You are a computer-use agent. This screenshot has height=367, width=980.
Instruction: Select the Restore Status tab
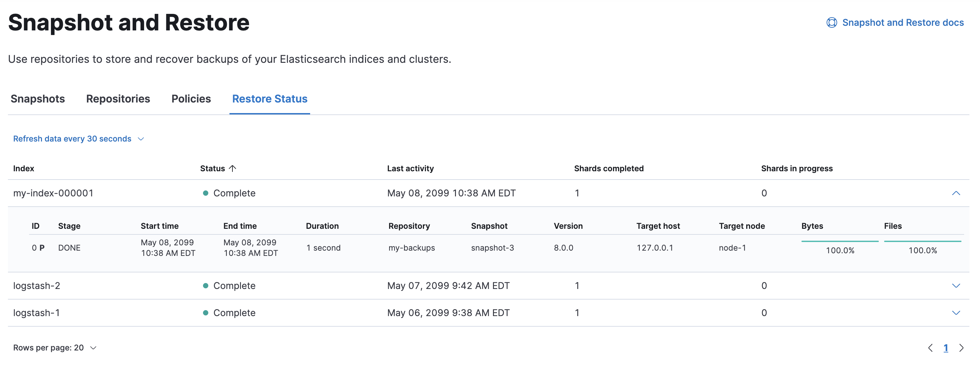tap(269, 99)
